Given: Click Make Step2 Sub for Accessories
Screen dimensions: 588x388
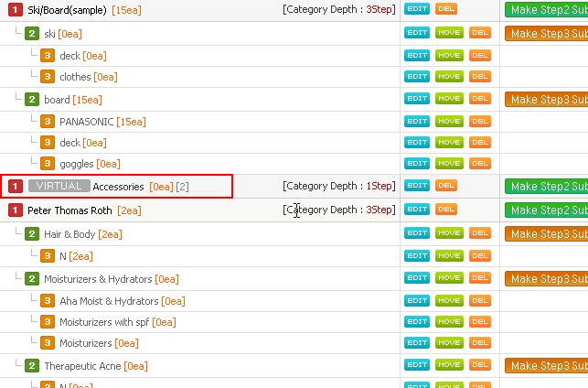Looking at the screenshot, I should click(x=546, y=187).
